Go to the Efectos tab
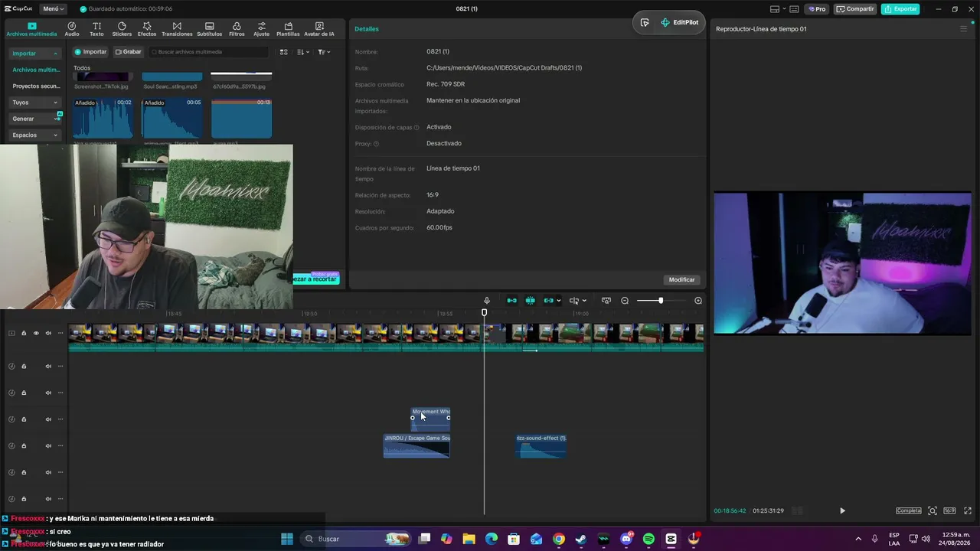Screen dimensions: 980x551 pyautogui.click(x=147, y=29)
